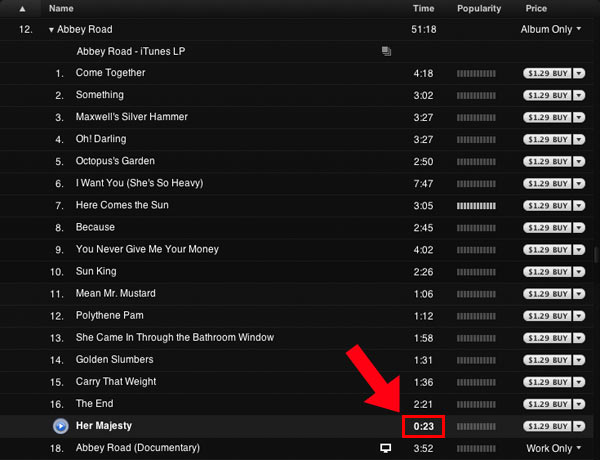Click the iTunes LP icon beside Abbey Road

(385, 51)
